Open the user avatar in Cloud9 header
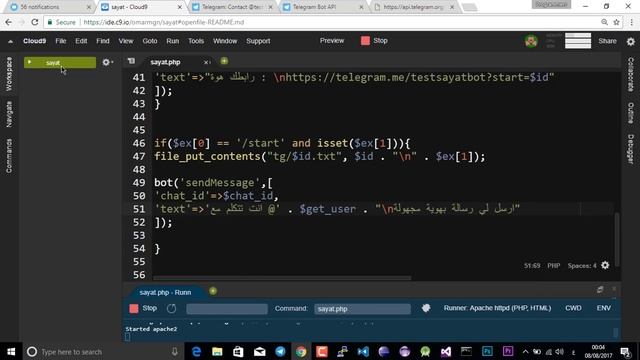Image resolution: width=640 pixels, height=360 pixels. [x=531, y=41]
